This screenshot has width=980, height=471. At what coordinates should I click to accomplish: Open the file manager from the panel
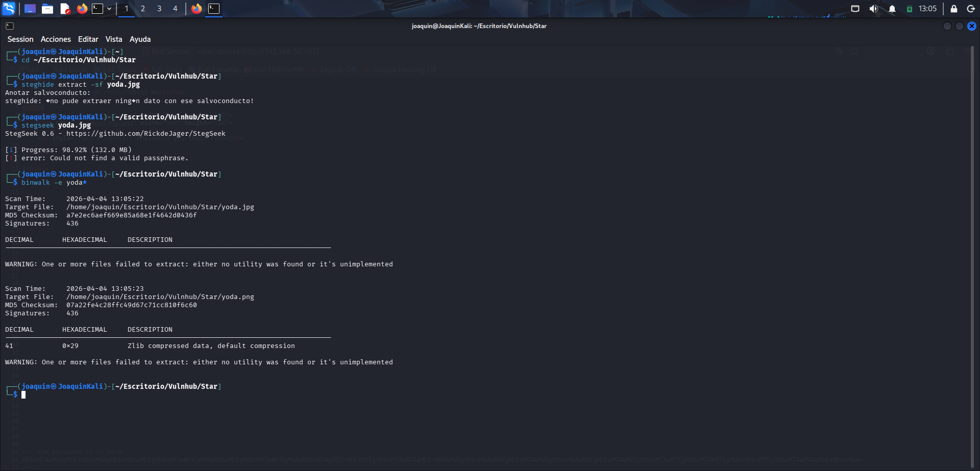47,9
